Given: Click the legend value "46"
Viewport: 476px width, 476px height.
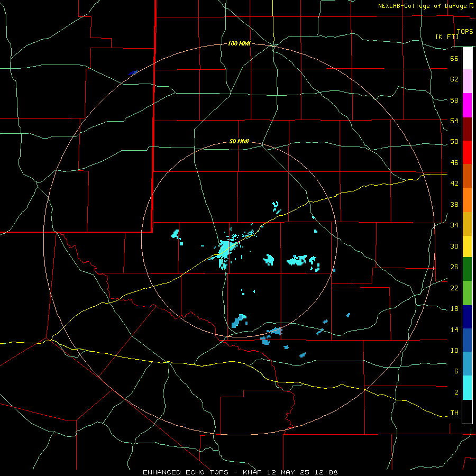Looking at the screenshot, I should 454,163.
